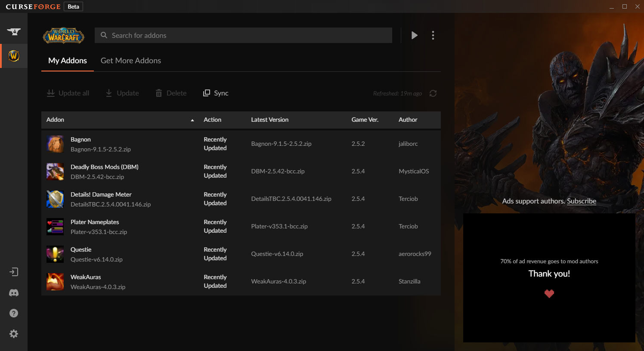Click the refresh addons icon

pos(433,93)
